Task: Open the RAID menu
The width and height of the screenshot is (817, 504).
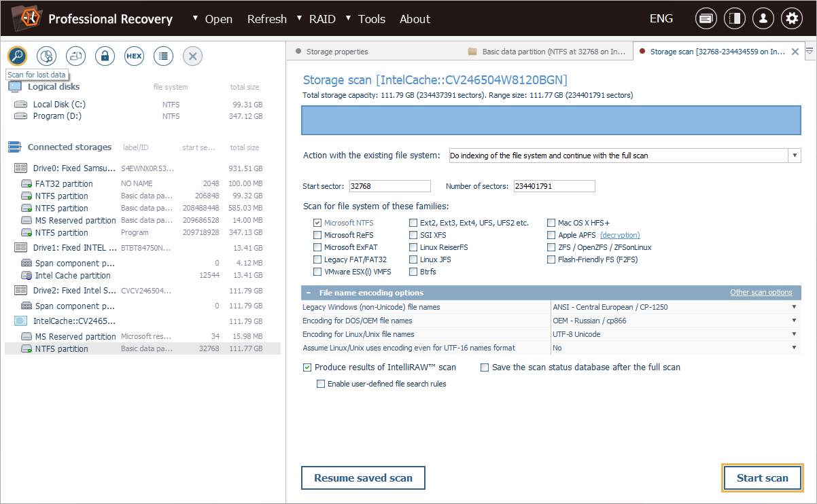Action: tap(322, 19)
